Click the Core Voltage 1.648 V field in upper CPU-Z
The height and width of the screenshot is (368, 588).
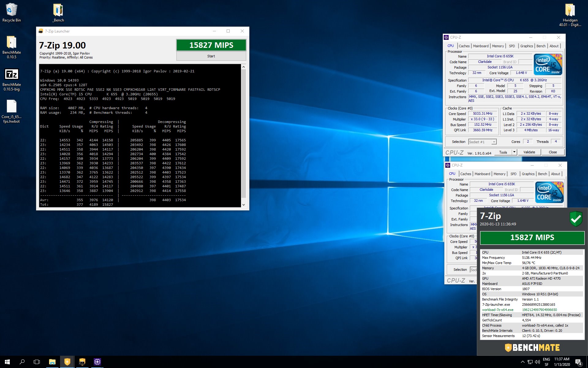pyautogui.click(x=521, y=73)
